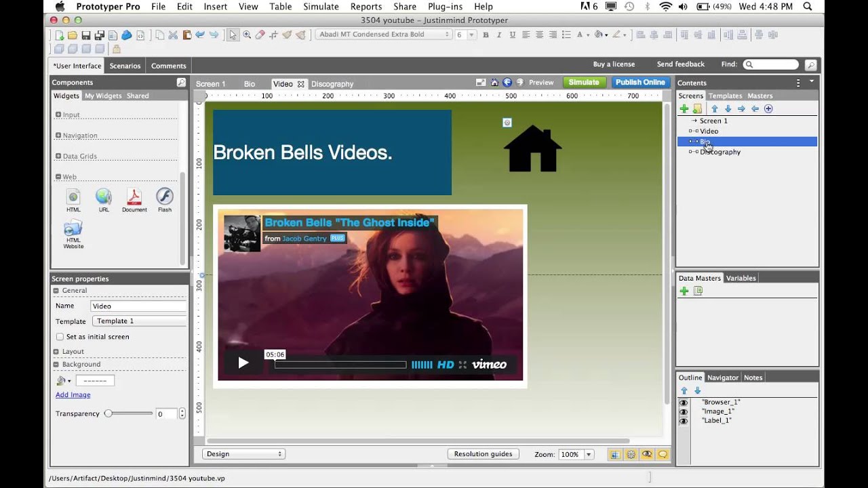This screenshot has width=868, height=488.
Task: Underline the selected text
Action: [512, 35]
